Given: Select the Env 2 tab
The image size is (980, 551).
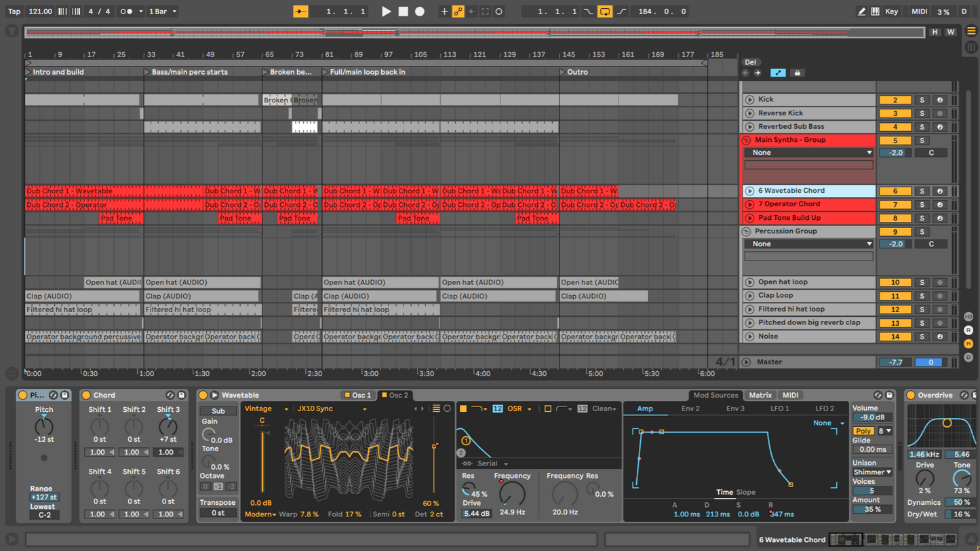Looking at the screenshot, I should pyautogui.click(x=690, y=408).
